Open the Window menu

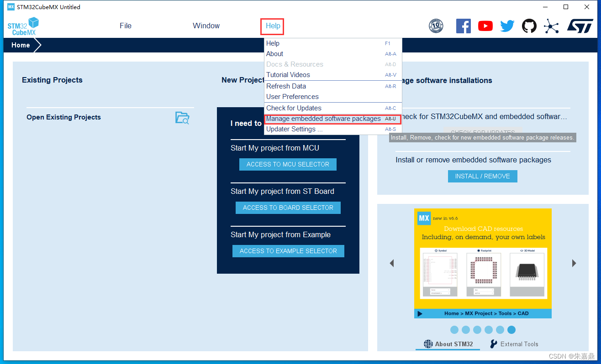click(206, 26)
